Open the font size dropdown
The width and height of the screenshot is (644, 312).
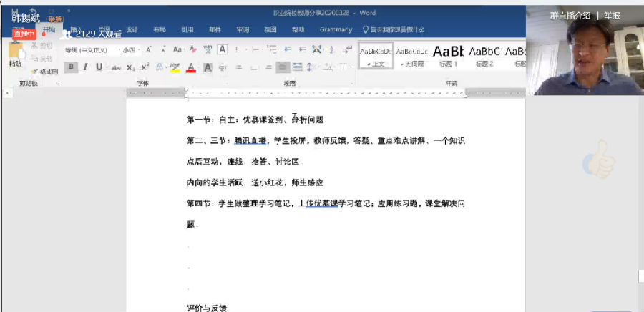(130, 49)
